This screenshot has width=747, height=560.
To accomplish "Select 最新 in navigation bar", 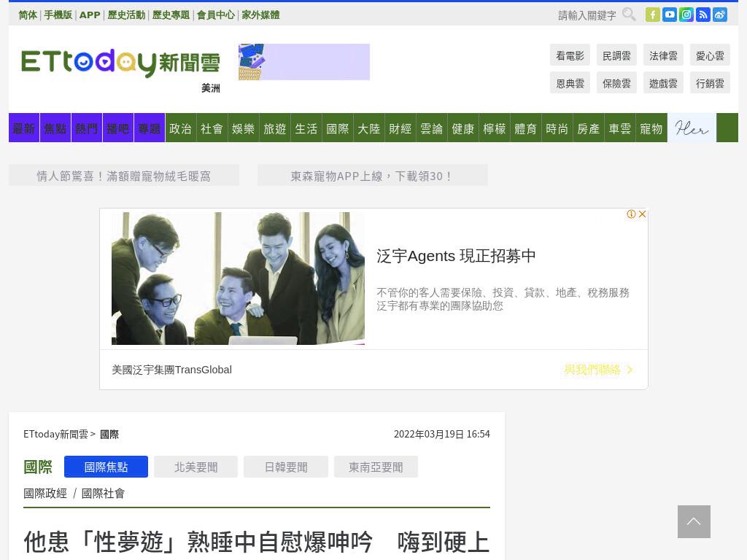I will 24,128.
